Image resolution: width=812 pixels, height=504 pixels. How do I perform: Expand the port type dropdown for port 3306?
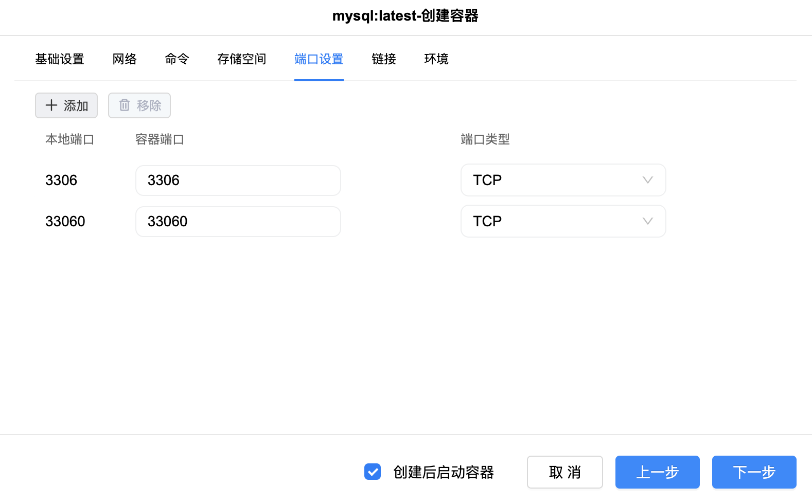click(562, 180)
